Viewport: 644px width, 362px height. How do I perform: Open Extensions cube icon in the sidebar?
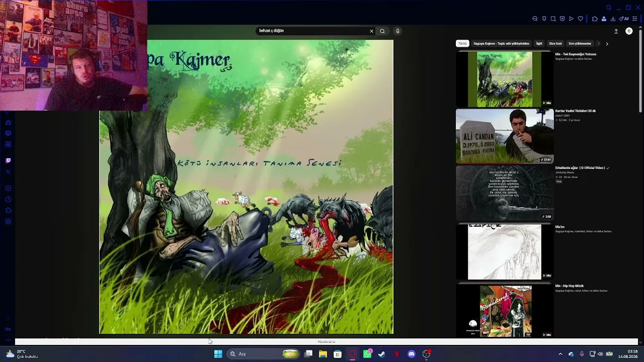8,211
